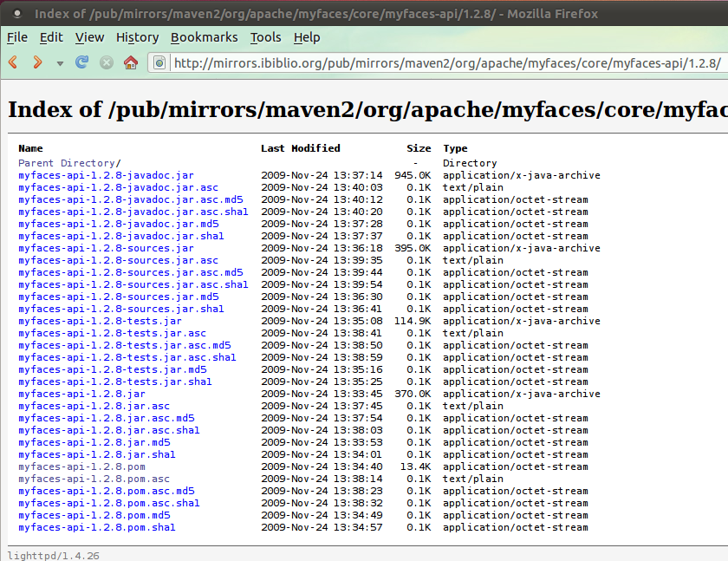This screenshot has width=728, height=561.
Task: Download myfaces-api-1.2.8-tests.jar
Action: (100, 321)
